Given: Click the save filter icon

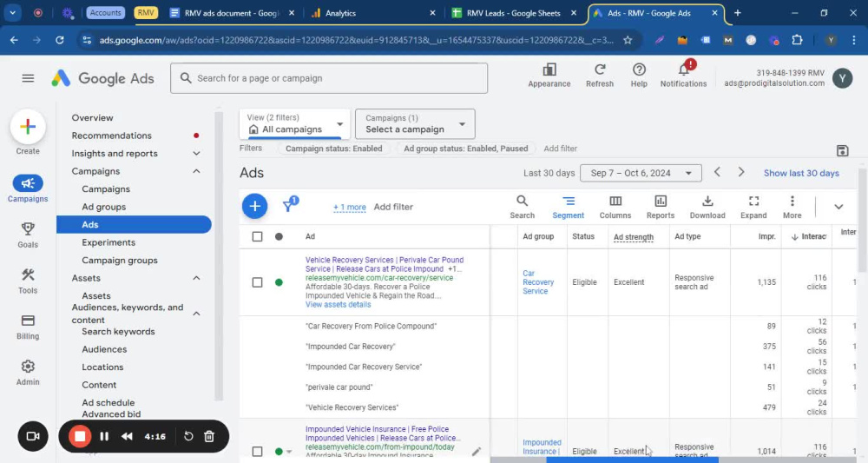Looking at the screenshot, I should click(842, 150).
